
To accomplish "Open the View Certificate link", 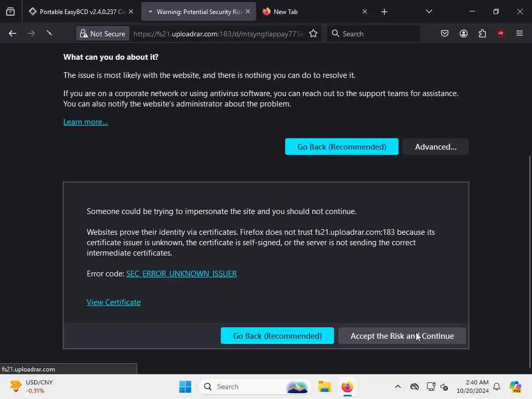I will click(x=114, y=302).
